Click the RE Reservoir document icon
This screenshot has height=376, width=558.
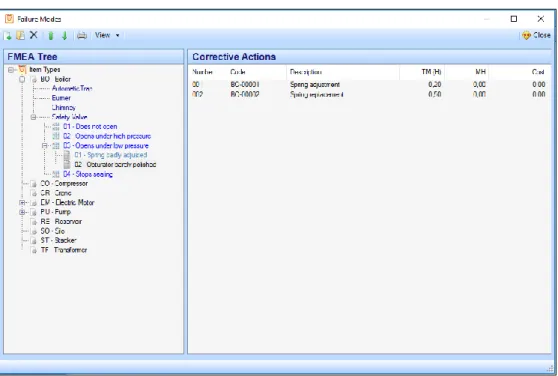tap(34, 222)
